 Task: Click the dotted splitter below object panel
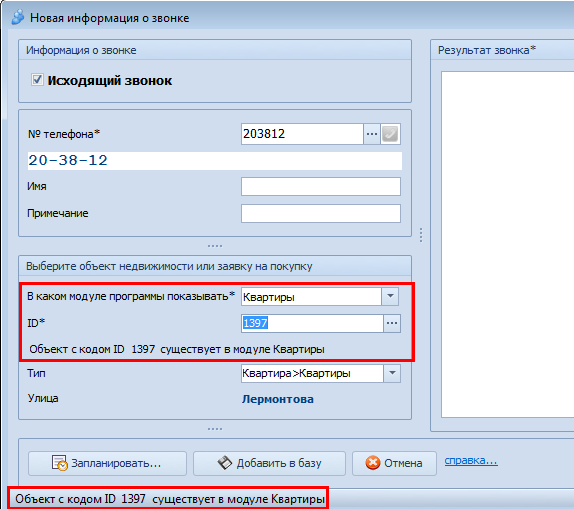coord(215,429)
